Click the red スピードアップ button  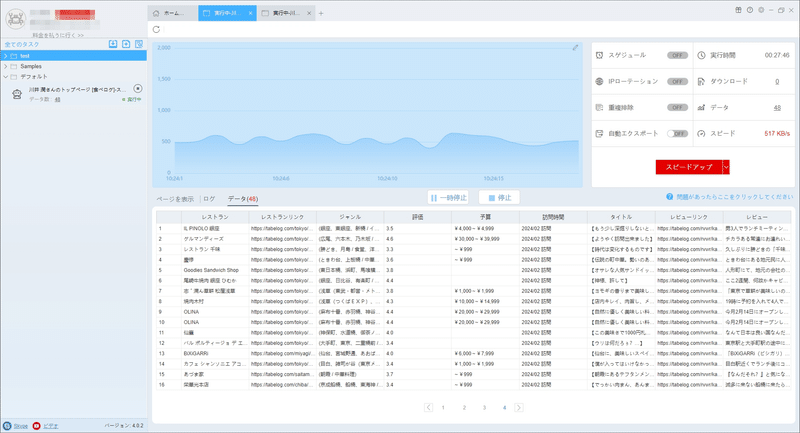[689, 167]
